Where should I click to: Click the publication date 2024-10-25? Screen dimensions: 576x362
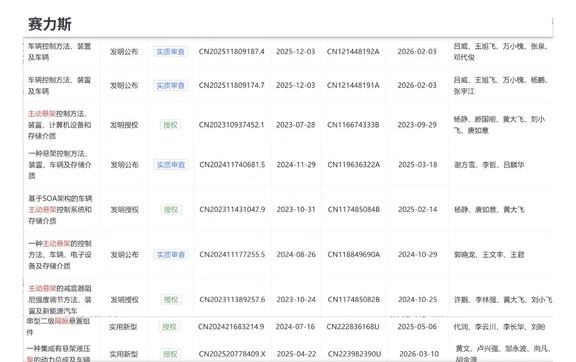pos(418,300)
